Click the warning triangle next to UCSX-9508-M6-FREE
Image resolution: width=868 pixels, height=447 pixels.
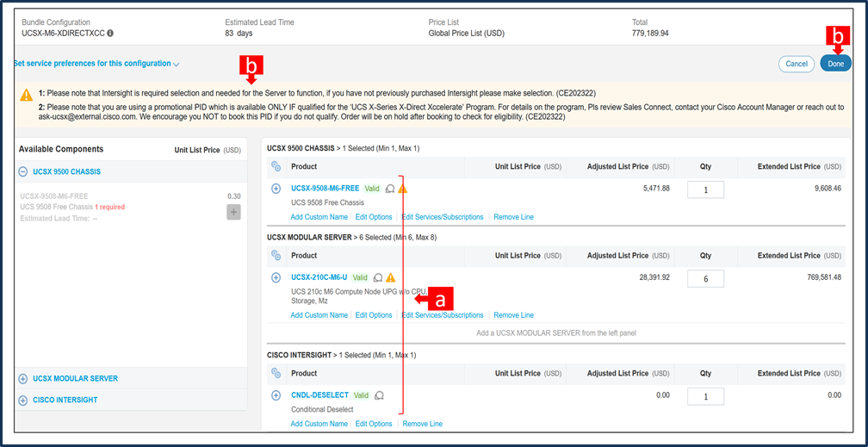pos(402,189)
